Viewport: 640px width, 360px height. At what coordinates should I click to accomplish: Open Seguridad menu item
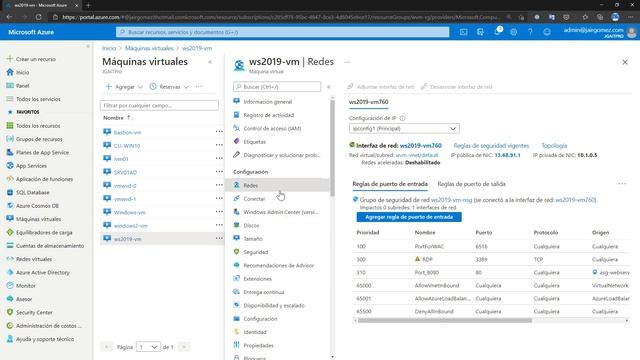point(255,252)
